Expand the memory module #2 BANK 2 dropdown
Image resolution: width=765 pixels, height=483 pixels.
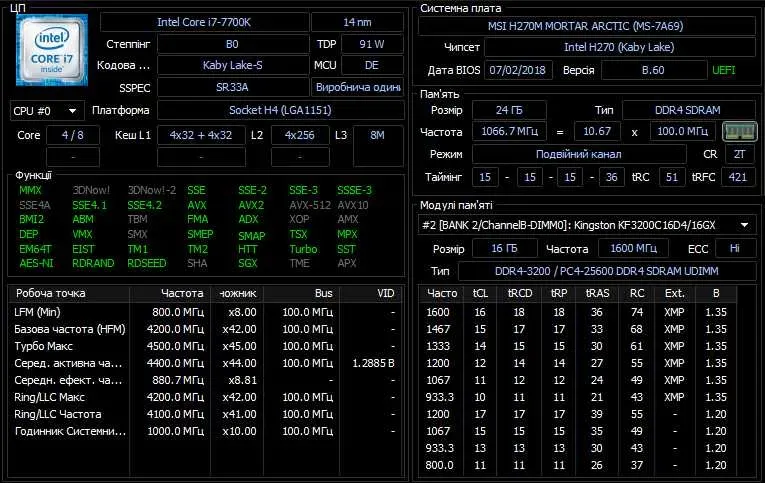pyautogui.click(x=587, y=225)
